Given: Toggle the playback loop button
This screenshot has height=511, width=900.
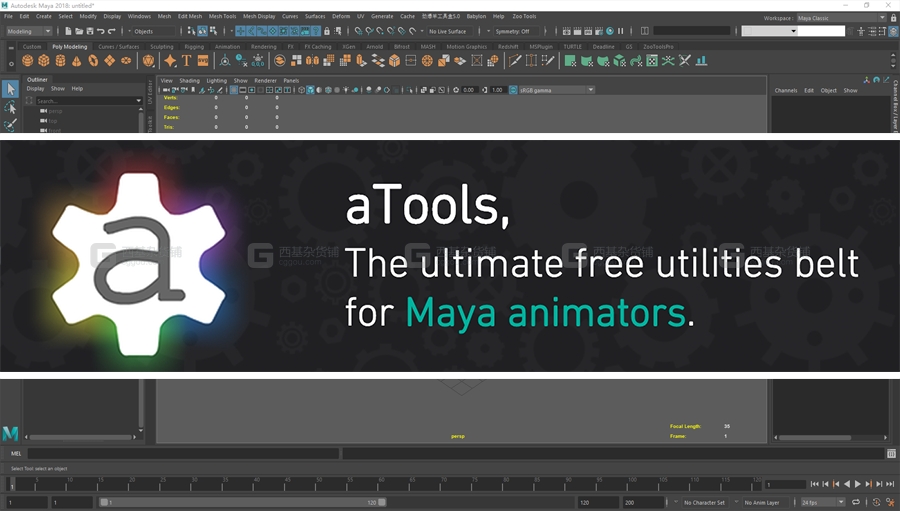Looking at the screenshot, I should pos(856,502).
